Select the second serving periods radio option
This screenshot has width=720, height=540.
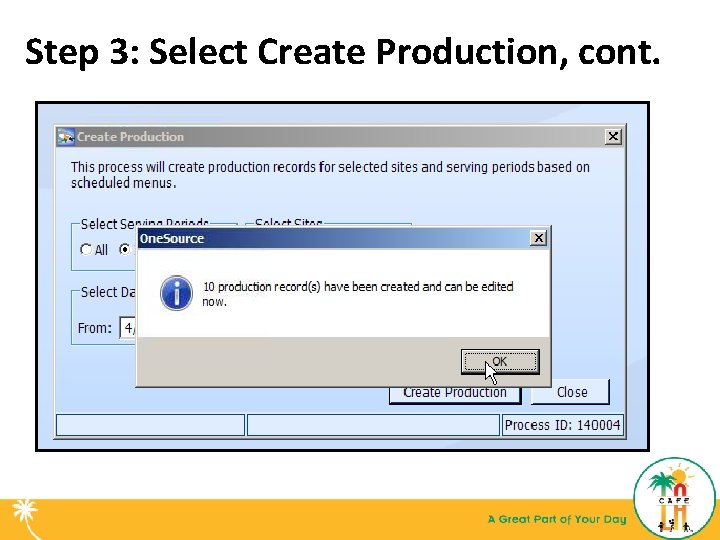tap(125, 249)
